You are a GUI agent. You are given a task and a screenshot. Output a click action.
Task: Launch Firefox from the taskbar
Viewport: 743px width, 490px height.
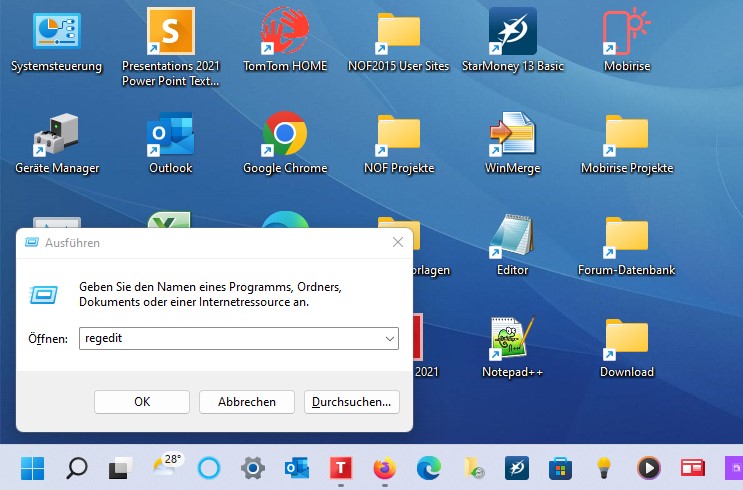(384, 467)
